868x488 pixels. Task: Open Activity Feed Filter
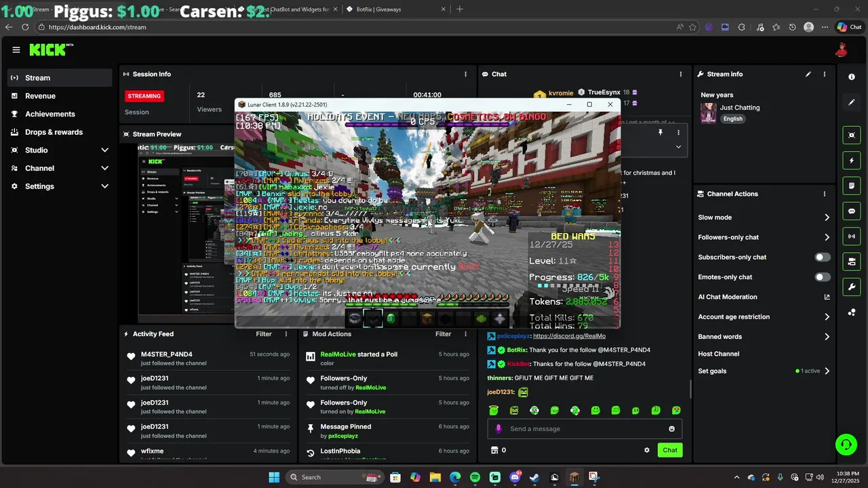click(x=264, y=334)
